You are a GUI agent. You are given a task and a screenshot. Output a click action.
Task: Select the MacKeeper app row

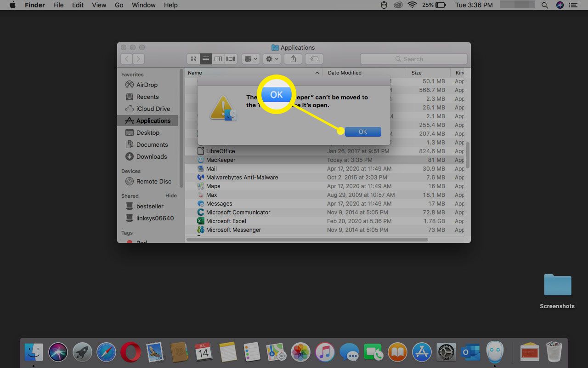pyautogui.click(x=324, y=160)
